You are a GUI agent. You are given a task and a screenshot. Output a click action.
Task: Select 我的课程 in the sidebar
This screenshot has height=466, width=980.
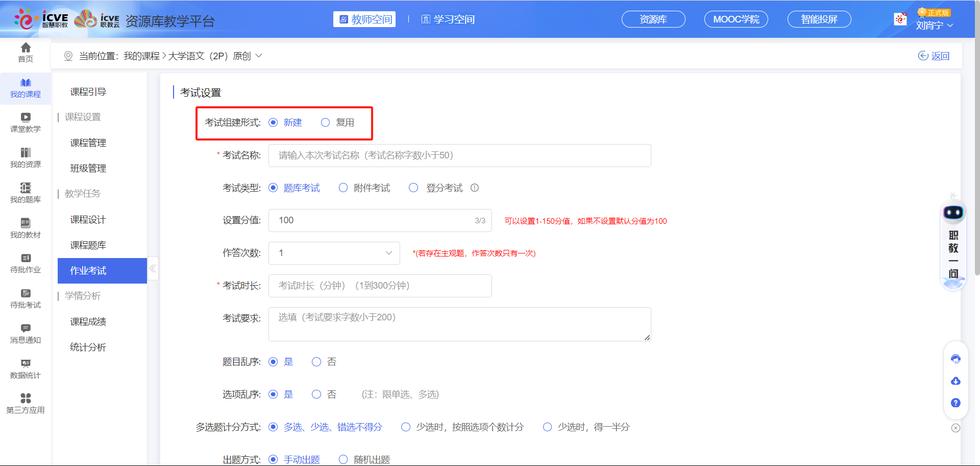(x=25, y=88)
